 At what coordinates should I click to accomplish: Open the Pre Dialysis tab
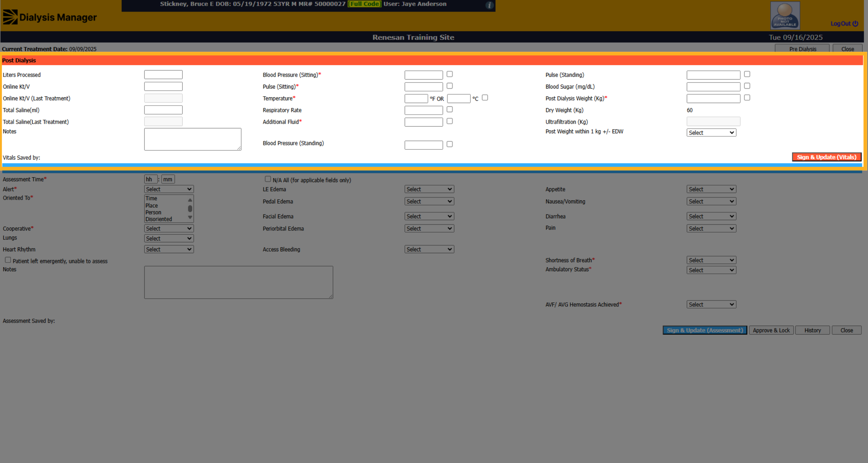coord(802,49)
